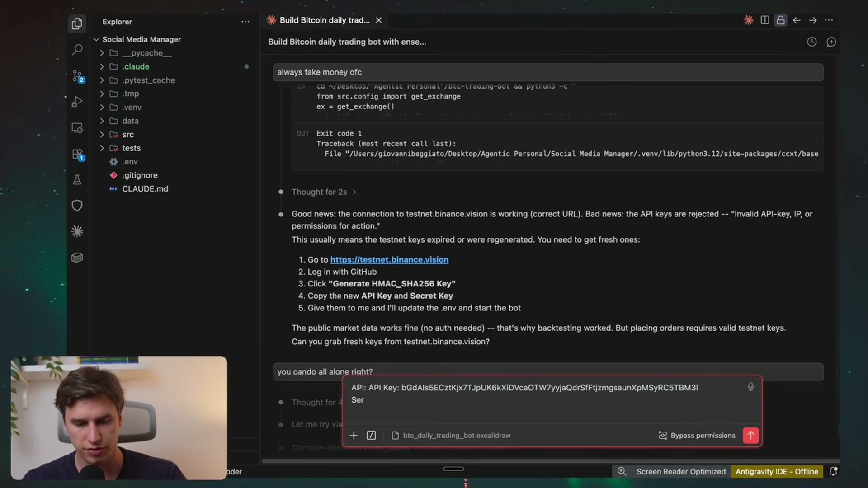This screenshot has width=868, height=488.
Task: Click the webcam video thumbnail
Action: point(119,418)
